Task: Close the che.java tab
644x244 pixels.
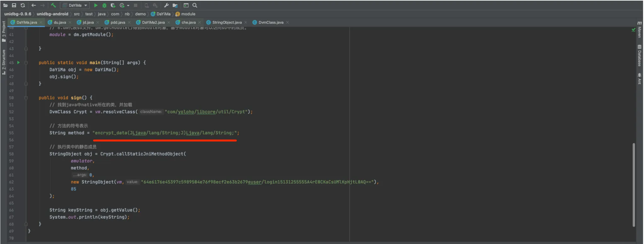Action: pos(200,22)
